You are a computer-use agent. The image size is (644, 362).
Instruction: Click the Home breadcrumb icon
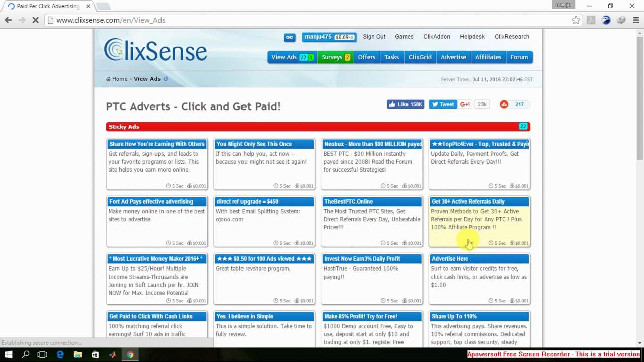[108, 79]
